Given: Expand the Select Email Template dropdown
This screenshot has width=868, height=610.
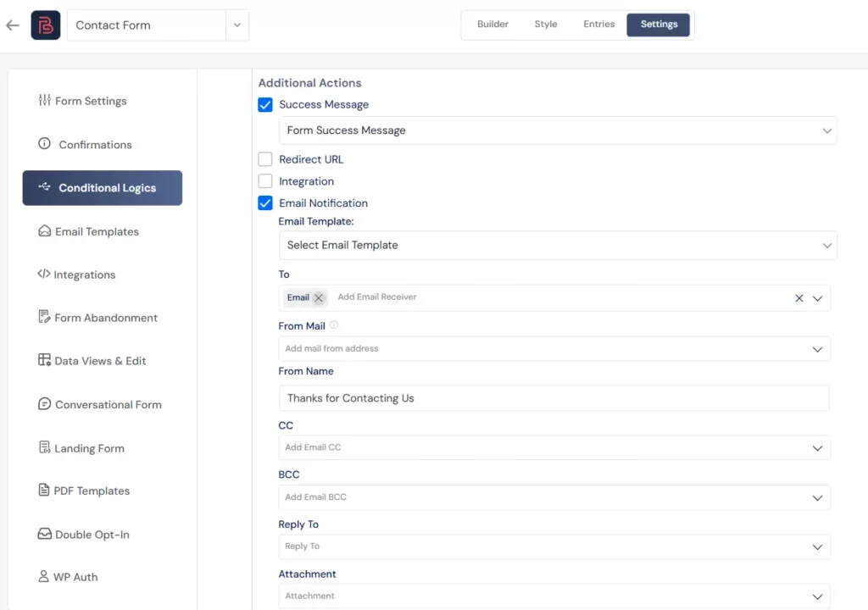Looking at the screenshot, I should coord(826,246).
